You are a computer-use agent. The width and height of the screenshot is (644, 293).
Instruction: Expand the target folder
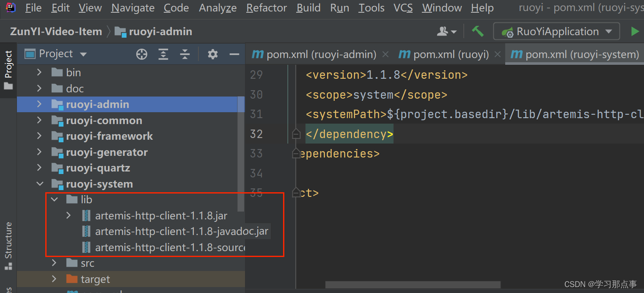(x=54, y=279)
